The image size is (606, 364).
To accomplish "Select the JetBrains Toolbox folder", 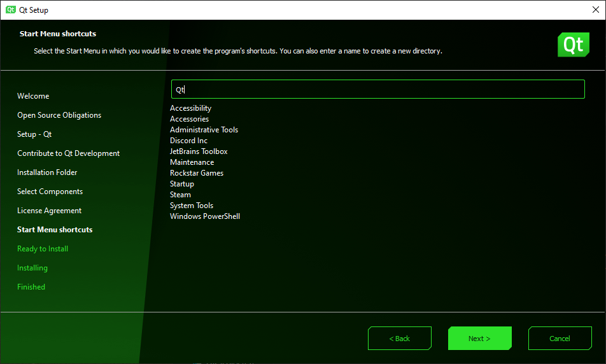I will point(199,151).
